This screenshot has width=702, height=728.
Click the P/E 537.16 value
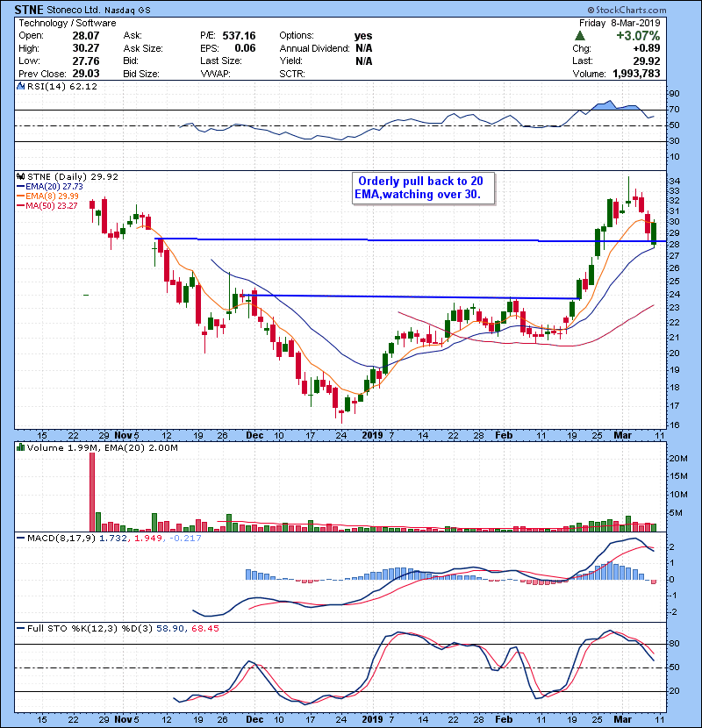click(239, 36)
